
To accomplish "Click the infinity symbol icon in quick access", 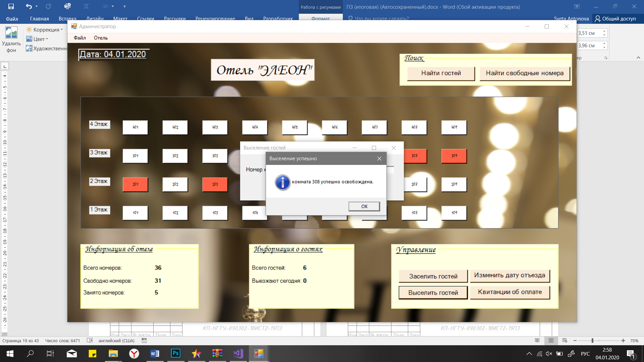I will coord(105,6).
